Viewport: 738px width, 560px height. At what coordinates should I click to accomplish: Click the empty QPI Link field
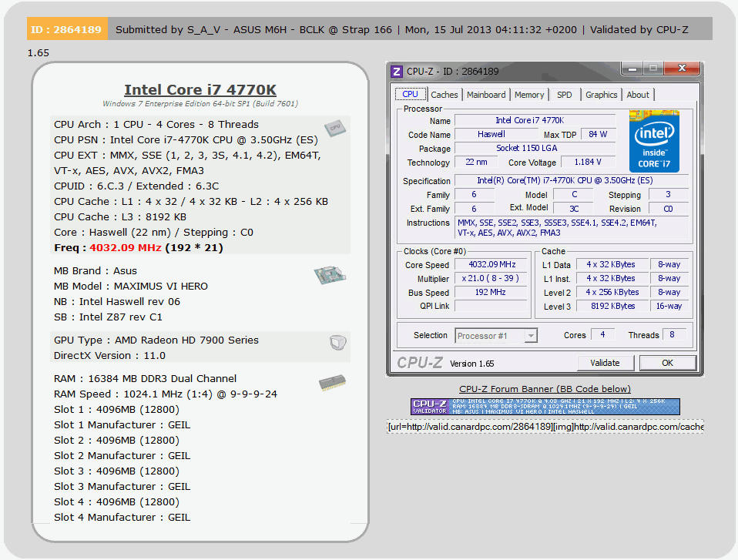point(491,307)
